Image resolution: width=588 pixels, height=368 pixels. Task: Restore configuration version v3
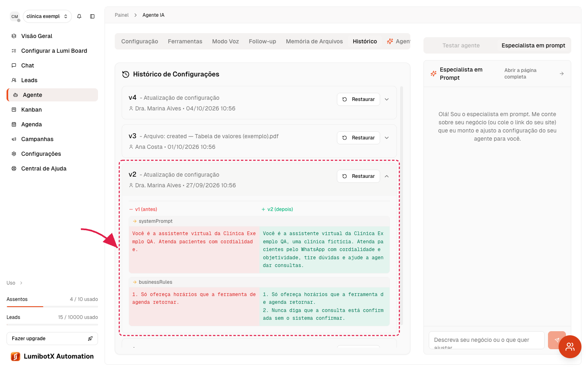tap(359, 138)
